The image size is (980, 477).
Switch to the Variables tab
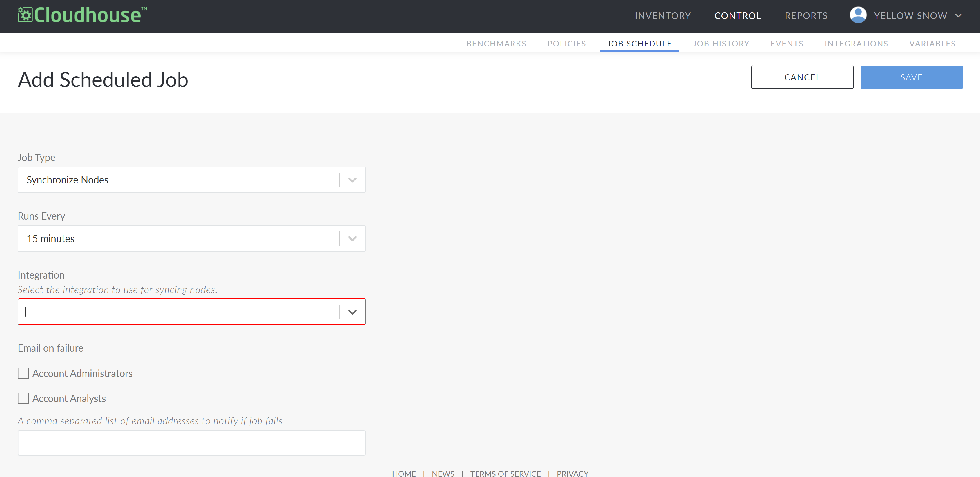[932, 44]
